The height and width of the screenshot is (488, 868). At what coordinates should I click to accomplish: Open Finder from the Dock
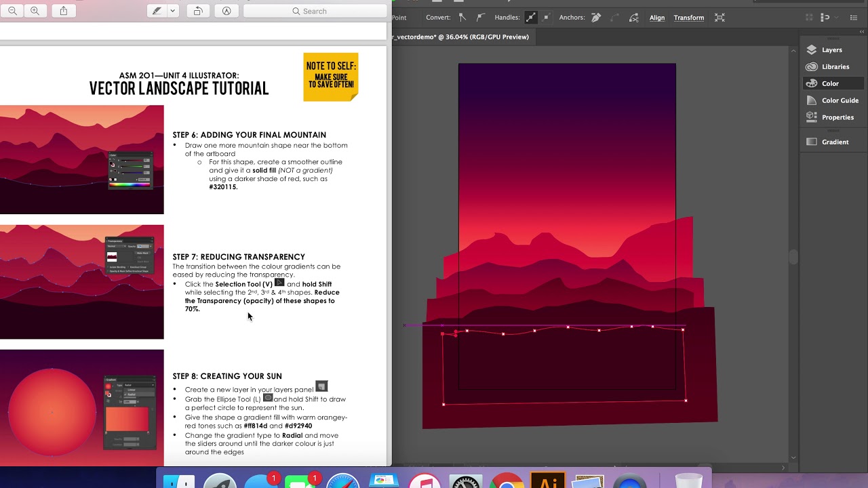coord(179,483)
